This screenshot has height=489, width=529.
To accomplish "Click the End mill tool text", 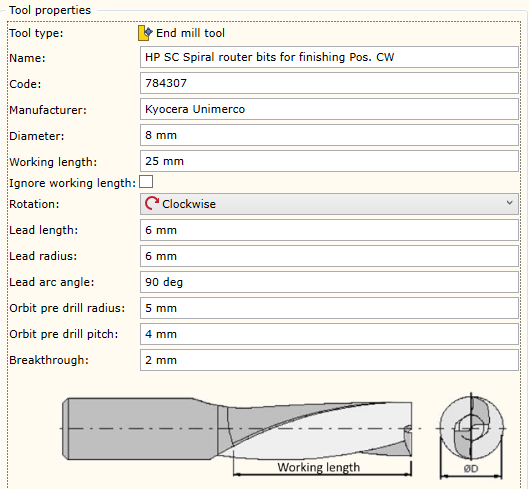I will [190, 33].
